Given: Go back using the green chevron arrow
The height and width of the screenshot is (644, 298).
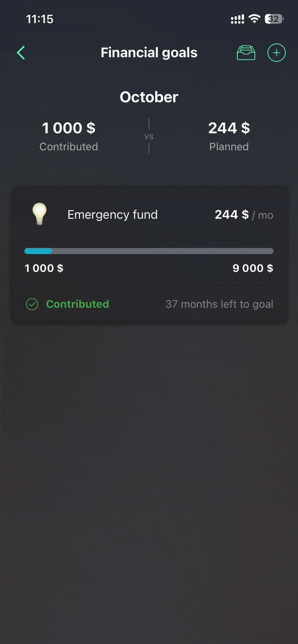Looking at the screenshot, I should (21, 53).
